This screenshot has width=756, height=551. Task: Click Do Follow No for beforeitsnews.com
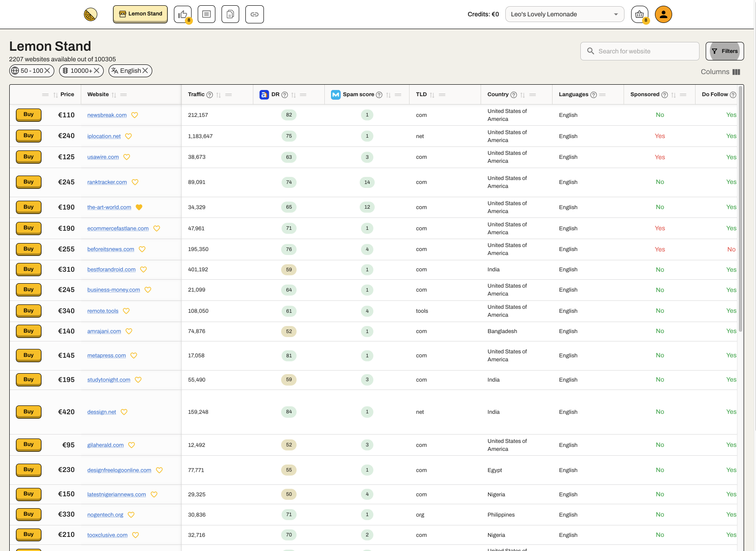[731, 249]
